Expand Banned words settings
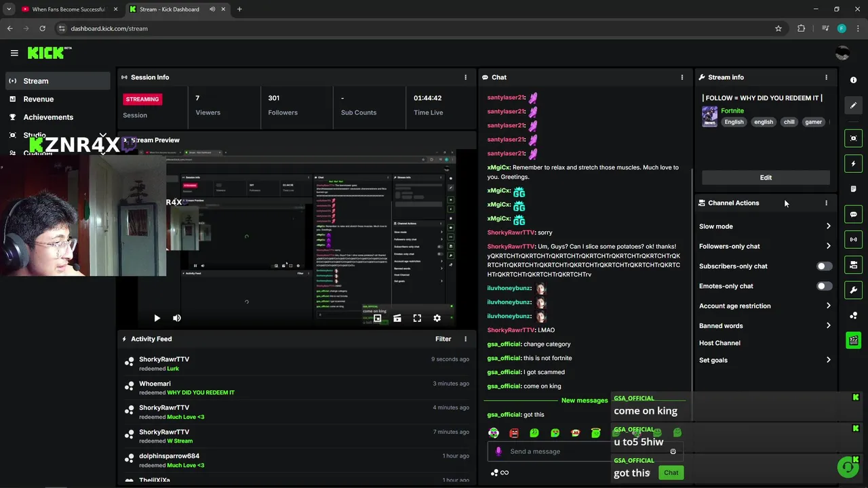This screenshot has height=488, width=868. click(765, 325)
